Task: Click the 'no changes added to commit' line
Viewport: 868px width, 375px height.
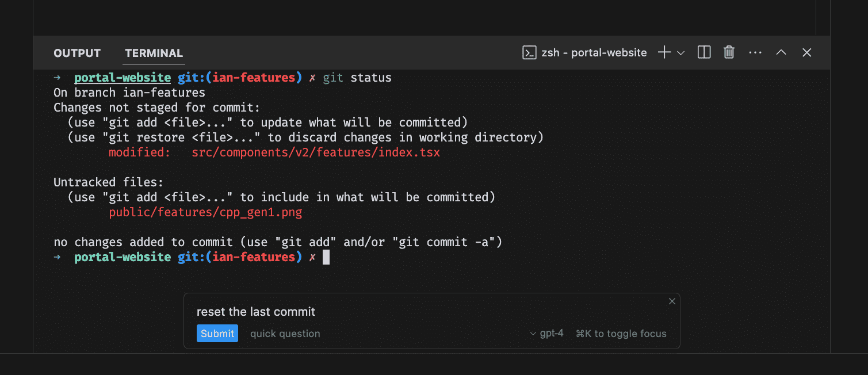Action: point(278,242)
